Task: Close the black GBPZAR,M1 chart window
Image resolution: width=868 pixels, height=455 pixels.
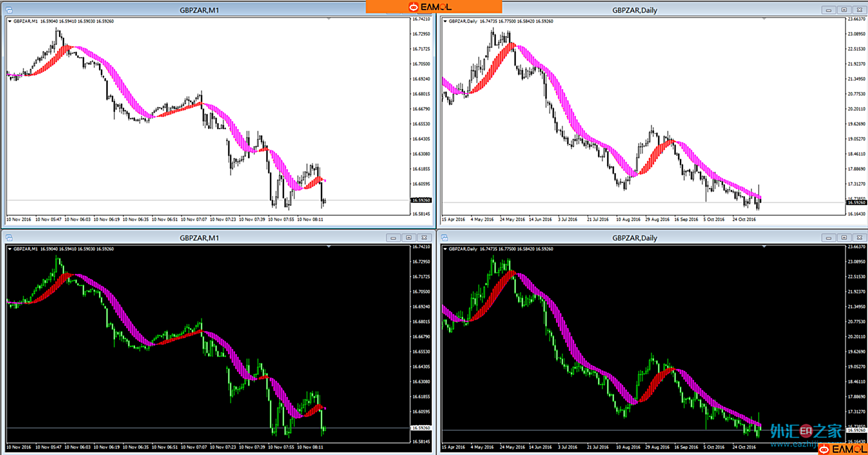Action: point(424,238)
